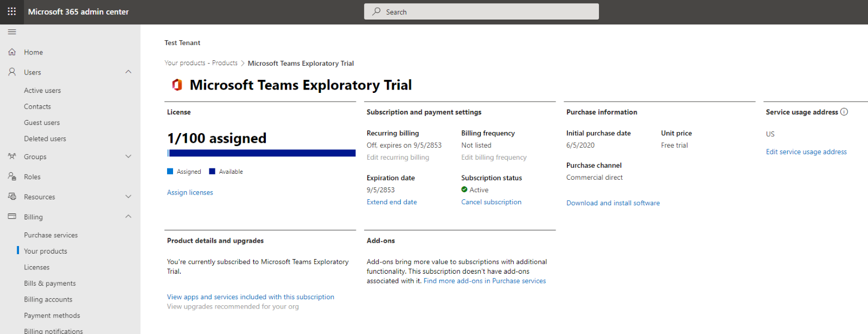Click the green Active status icon
Screen dimensions: 868x334
[464, 190]
